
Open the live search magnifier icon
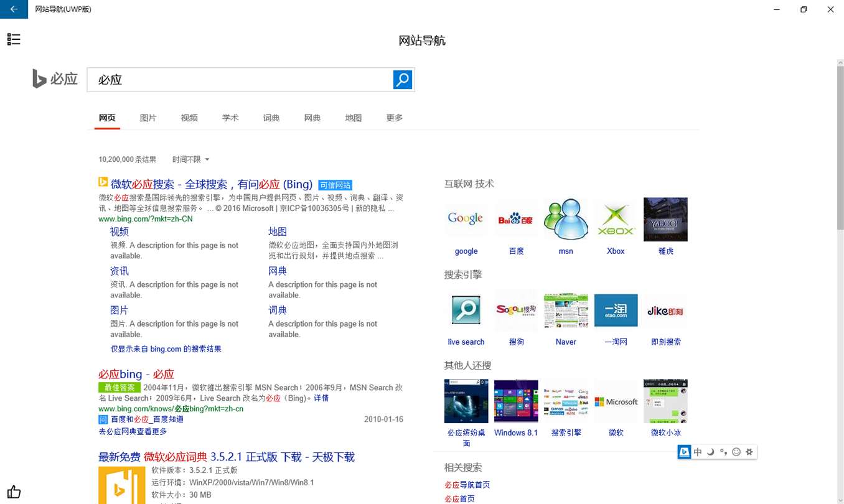coord(466,310)
